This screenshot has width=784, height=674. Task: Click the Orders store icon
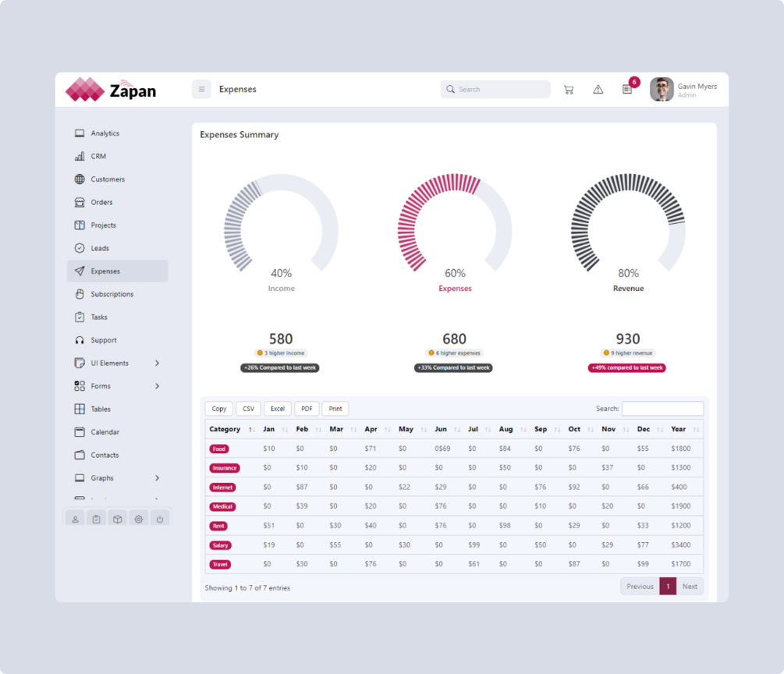80,202
